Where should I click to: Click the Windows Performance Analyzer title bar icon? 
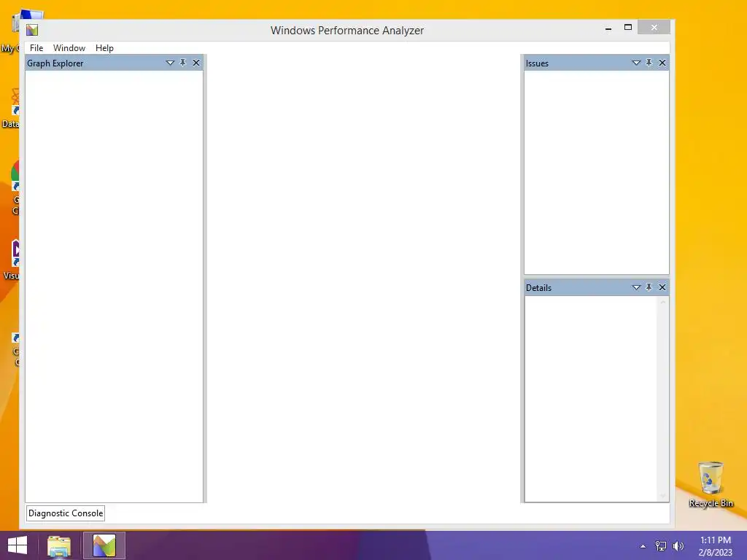pos(32,30)
